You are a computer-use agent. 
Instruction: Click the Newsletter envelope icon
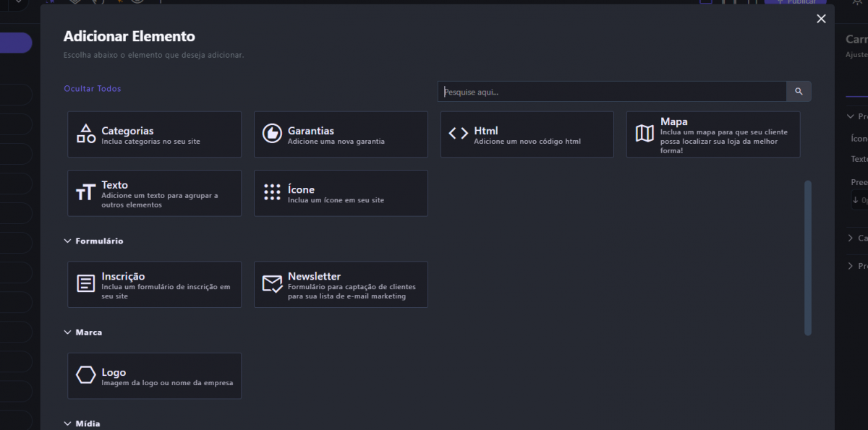[272, 284]
